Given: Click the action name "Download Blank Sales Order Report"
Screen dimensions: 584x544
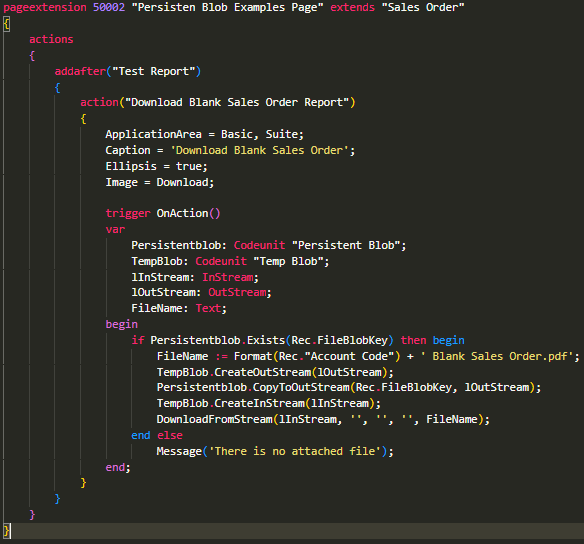Looking at the screenshot, I should pyautogui.click(x=237, y=102).
